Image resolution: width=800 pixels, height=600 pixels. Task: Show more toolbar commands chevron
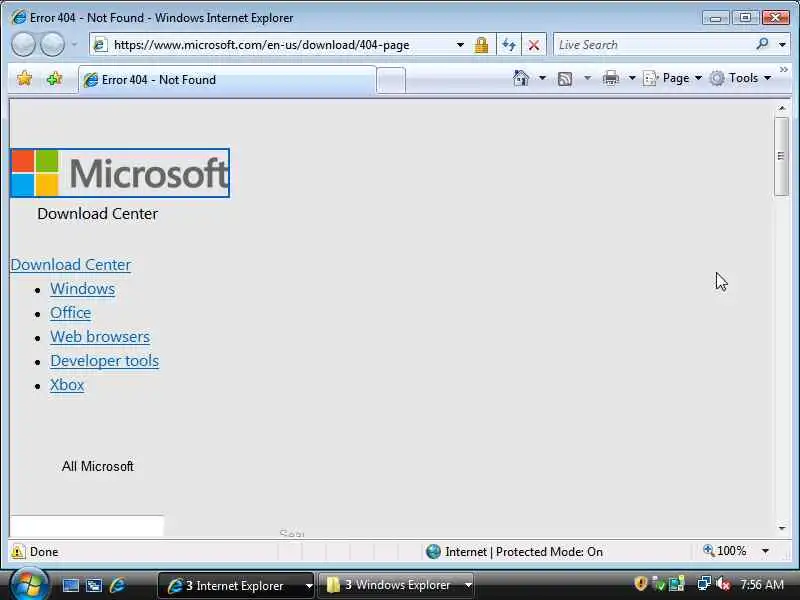pos(784,69)
